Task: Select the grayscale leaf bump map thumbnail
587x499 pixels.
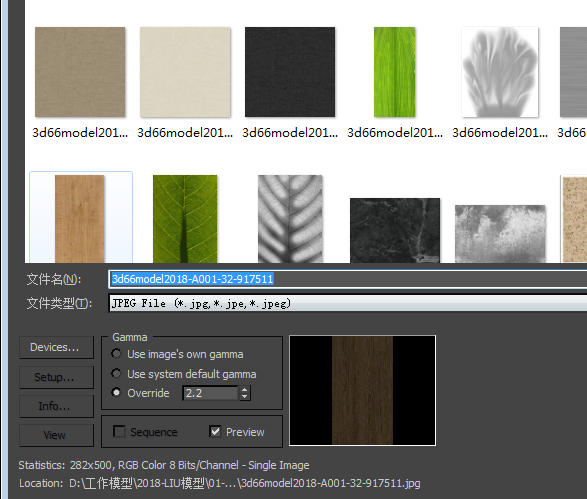Action: (x=290, y=219)
